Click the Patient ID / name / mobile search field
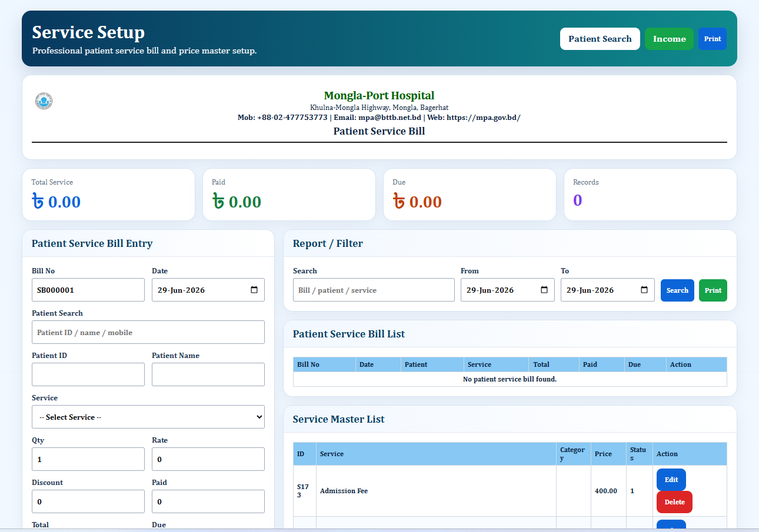Viewport: 759px width, 532px height. click(148, 332)
